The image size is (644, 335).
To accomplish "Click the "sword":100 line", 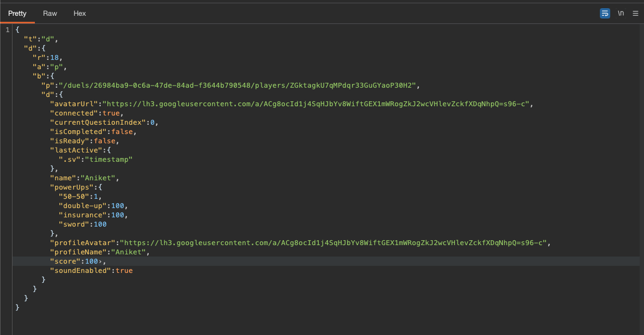I will 83,224.
